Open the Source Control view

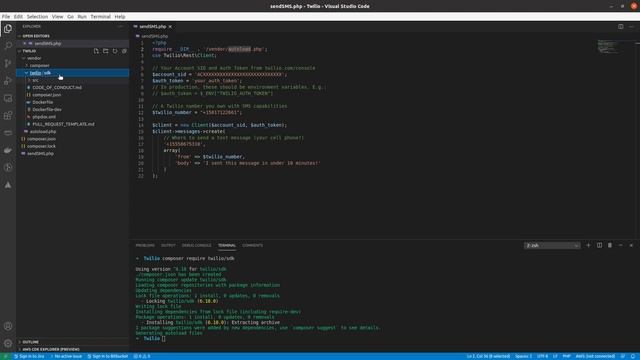pyautogui.click(x=8, y=63)
